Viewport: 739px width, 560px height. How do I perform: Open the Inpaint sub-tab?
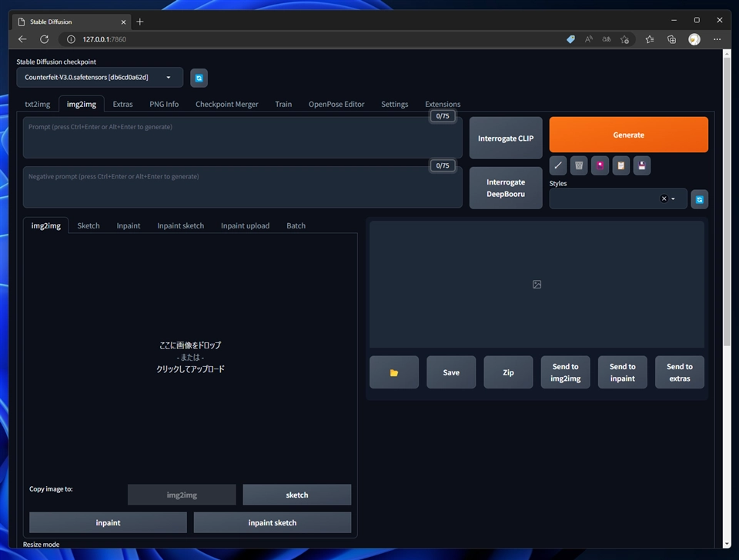[129, 225]
